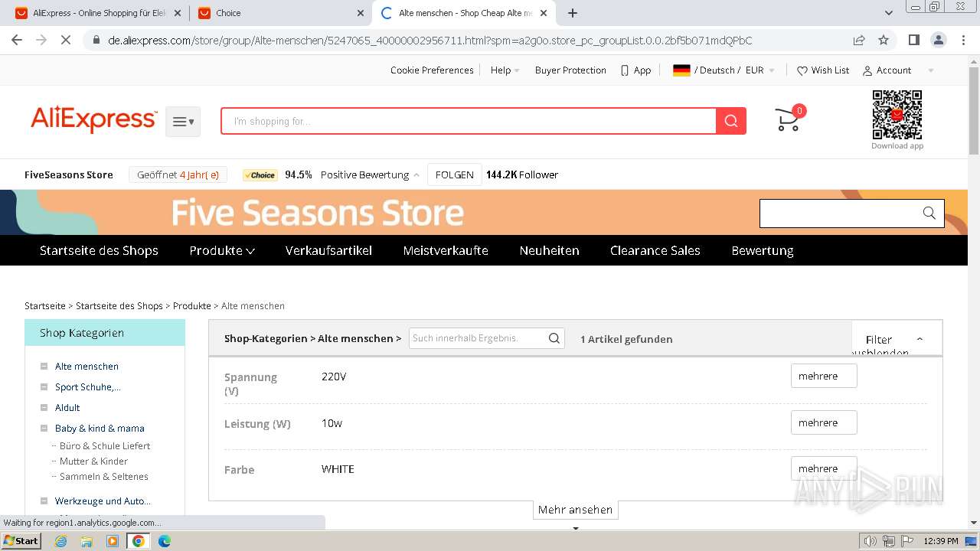Click Produkte breadcrumb link
This screenshot has height=551, width=980.
tap(192, 305)
